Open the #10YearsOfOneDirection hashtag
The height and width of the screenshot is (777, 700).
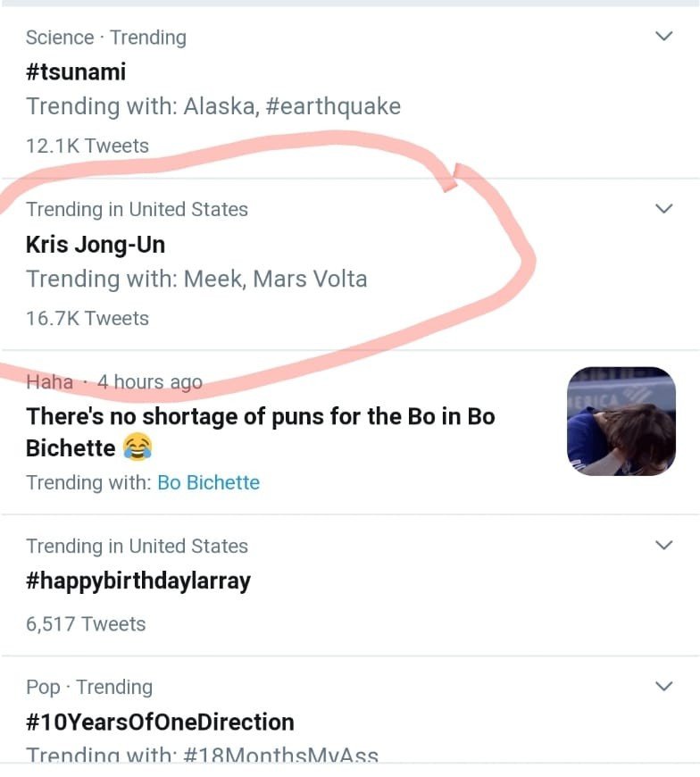point(160,722)
